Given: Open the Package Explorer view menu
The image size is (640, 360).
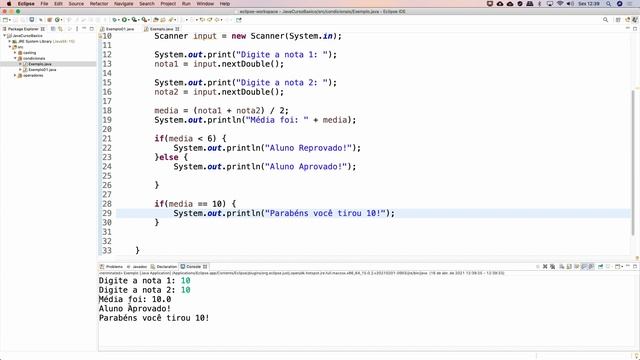Looking at the screenshot, I should coord(77,29).
